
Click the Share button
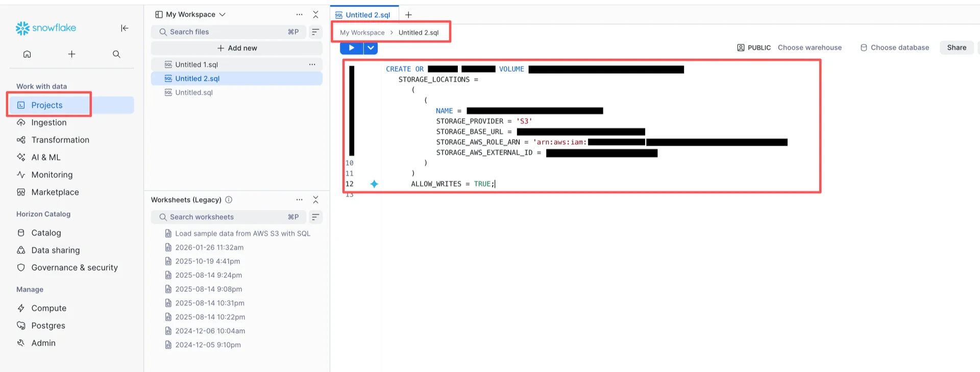(x=957, y=48)
